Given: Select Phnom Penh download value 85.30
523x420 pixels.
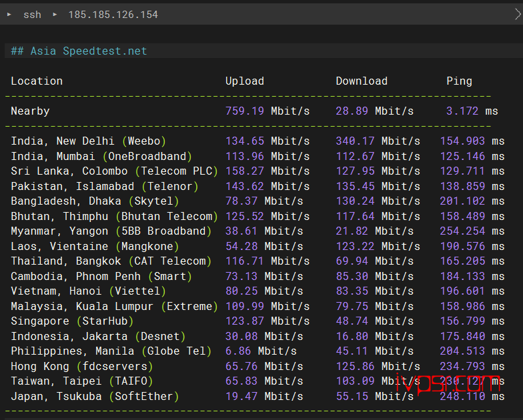Looking at the screenshot, I should pyautogui.click(x=352, y=276).
